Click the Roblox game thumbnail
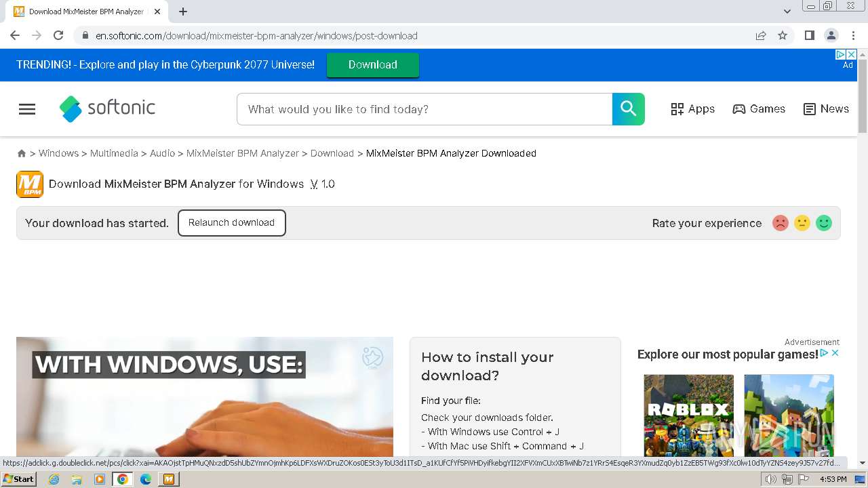 coord(688,416)
